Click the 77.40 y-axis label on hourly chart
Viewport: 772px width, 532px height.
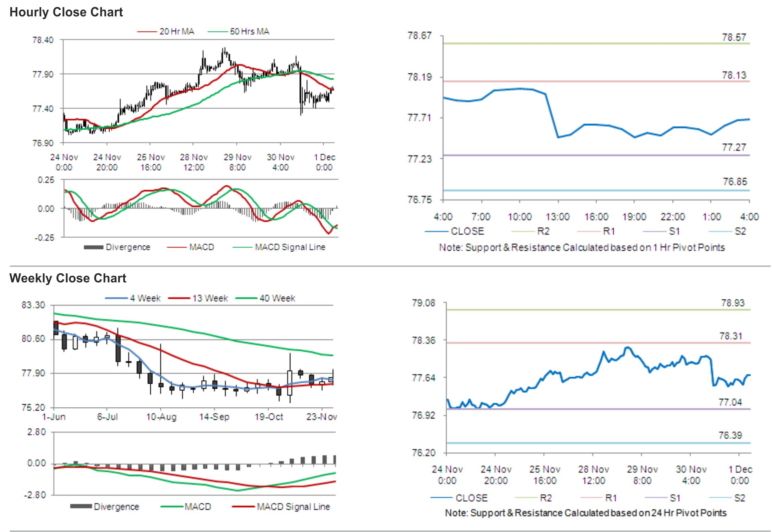(43, 109)
